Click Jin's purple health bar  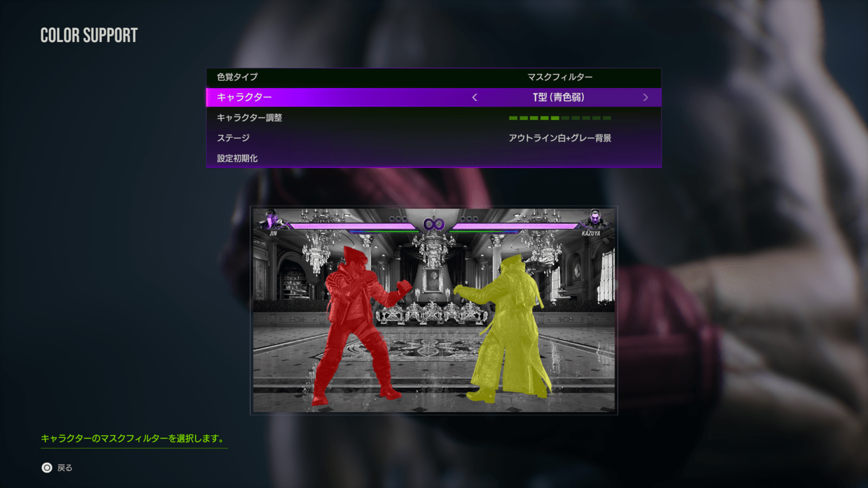351,226
